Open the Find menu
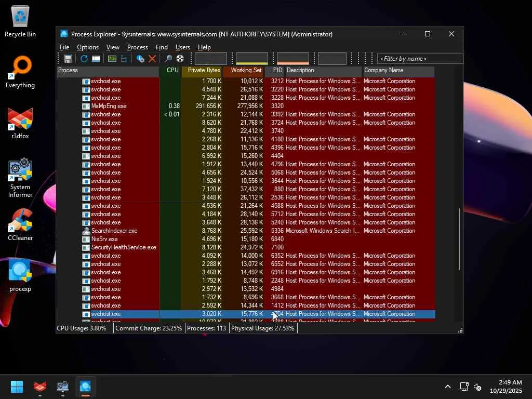The image size is (532, 399). coord(162,47)
